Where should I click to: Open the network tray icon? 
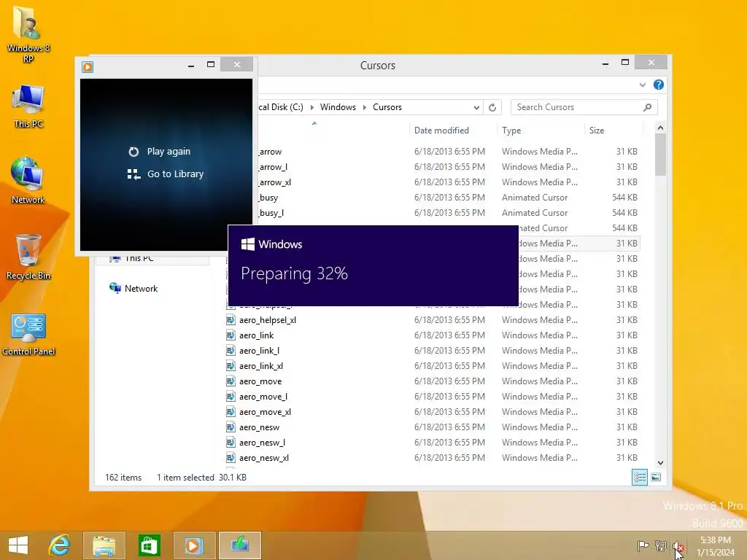coord(661,545)
